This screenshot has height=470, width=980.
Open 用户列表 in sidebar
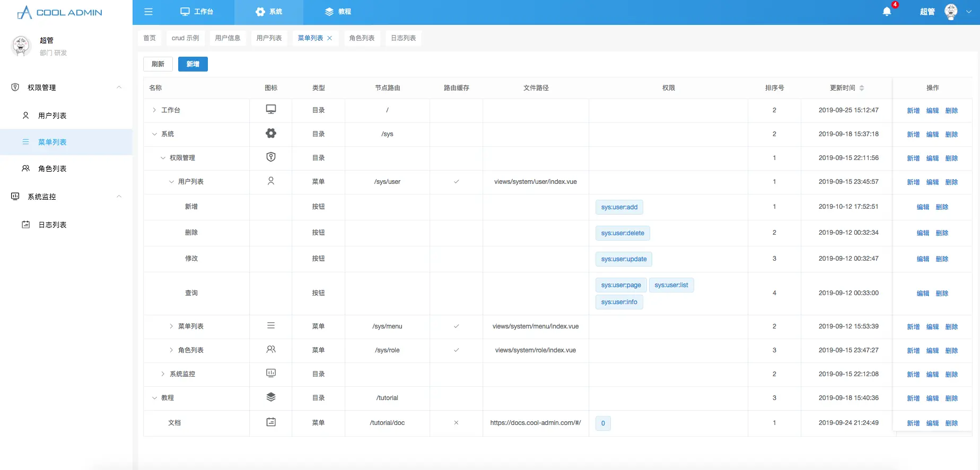[66, 116]
